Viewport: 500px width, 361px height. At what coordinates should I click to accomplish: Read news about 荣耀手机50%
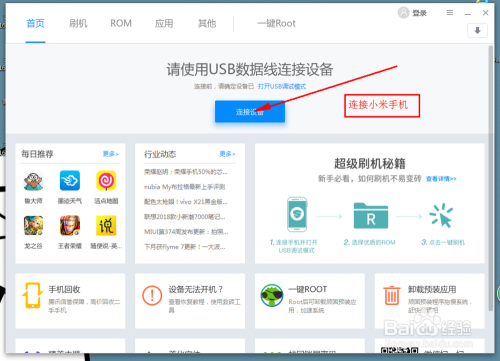click(186, 172)
